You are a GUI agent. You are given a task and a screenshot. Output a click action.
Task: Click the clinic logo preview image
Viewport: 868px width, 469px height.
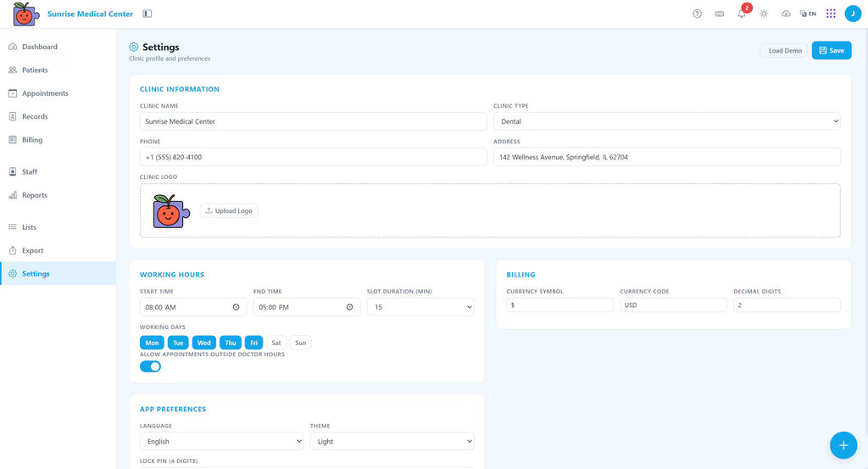tap(171, 211)
